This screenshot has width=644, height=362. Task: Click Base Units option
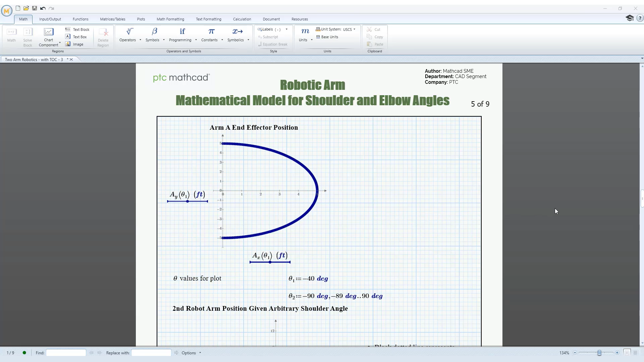(327, 37)
